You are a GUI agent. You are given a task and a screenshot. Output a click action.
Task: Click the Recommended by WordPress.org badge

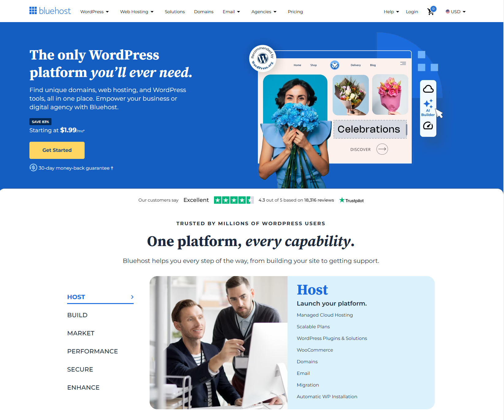(x=263, y=58)
